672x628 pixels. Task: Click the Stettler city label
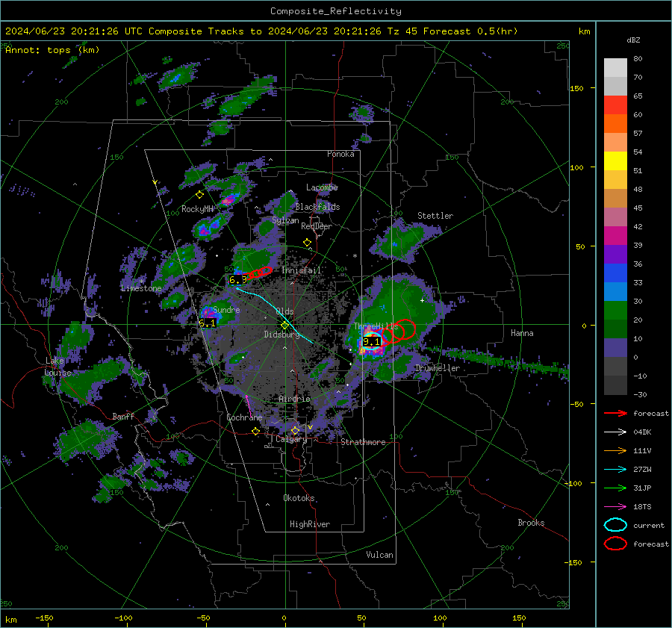pyautogui.click(x=435, y=216)
